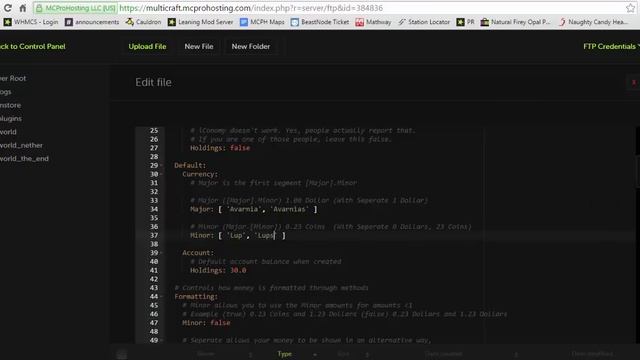This screenshot has width=640, height=360.
Task: Open the BeastNode Ticket bookmark
Action: [x=320, y=22]
